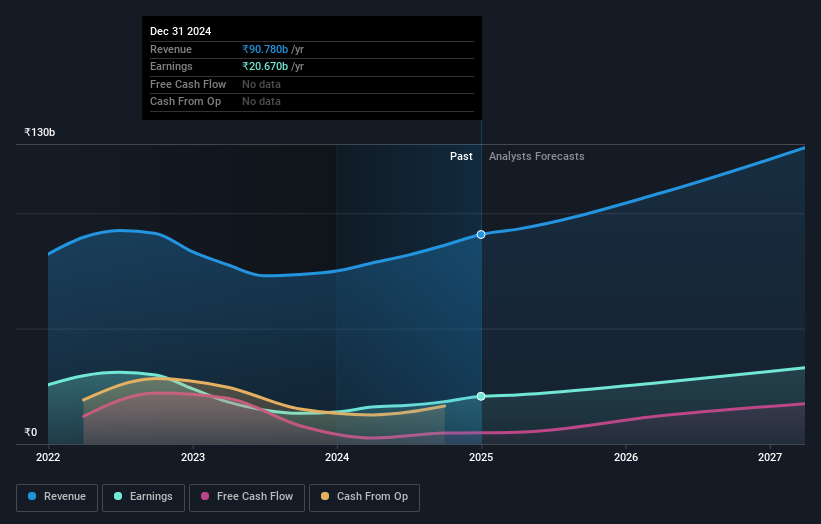
Task: Click the 2024 x-axis label
Action: pos(337,458)
